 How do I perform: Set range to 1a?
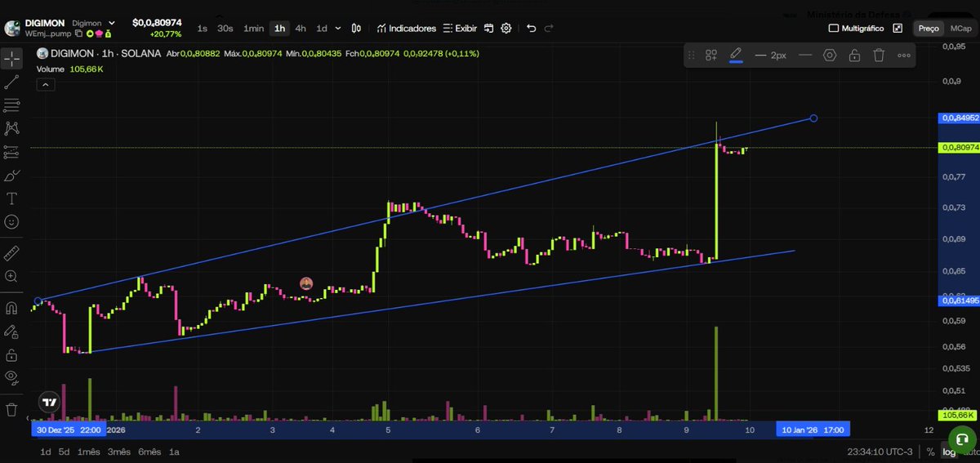(x=174, y=452)
